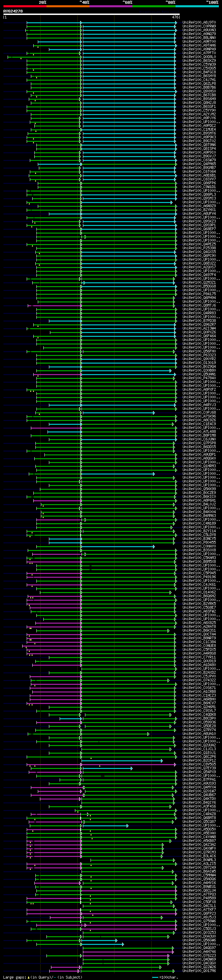Click the UniRef100_A9TAH6 label
The image size is (222, 980).
point(199,45)
